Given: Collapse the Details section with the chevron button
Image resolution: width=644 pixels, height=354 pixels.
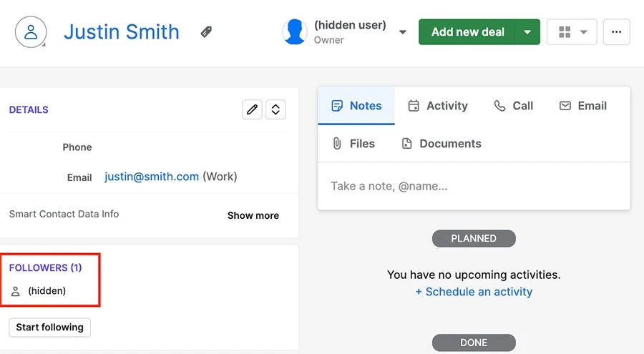Looking at the screenshot, I should click(275, 109).
